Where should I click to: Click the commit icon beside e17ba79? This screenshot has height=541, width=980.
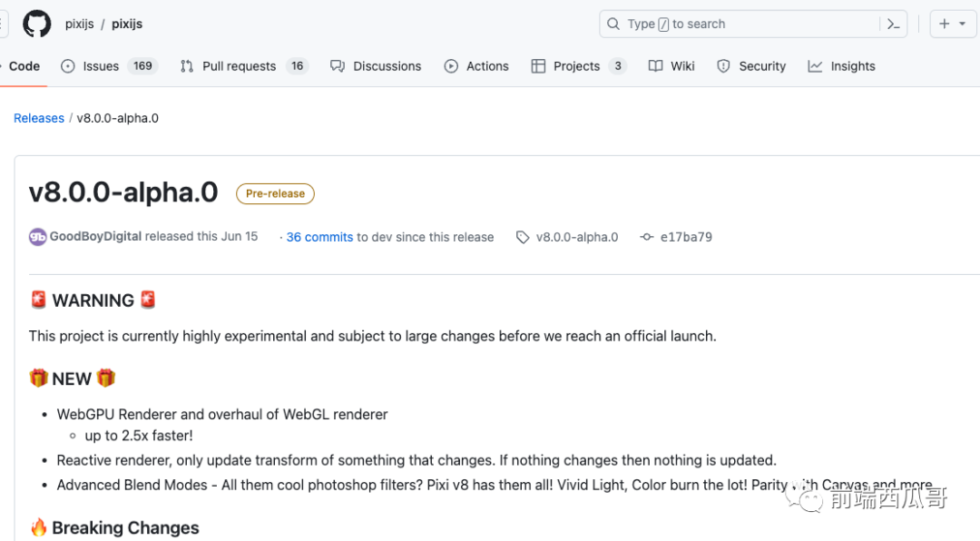tap(647, 237)
